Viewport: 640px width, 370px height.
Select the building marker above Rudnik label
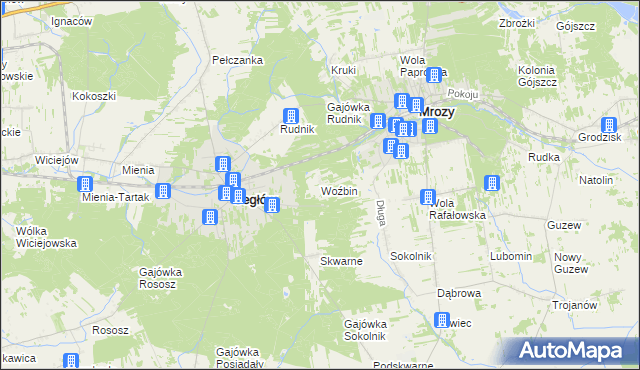pyautogui.click(x=291, y=116)
